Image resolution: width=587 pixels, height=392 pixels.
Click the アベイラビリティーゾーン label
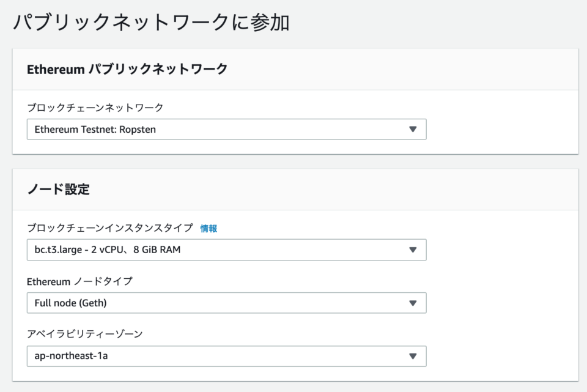(x=85, y=334)
